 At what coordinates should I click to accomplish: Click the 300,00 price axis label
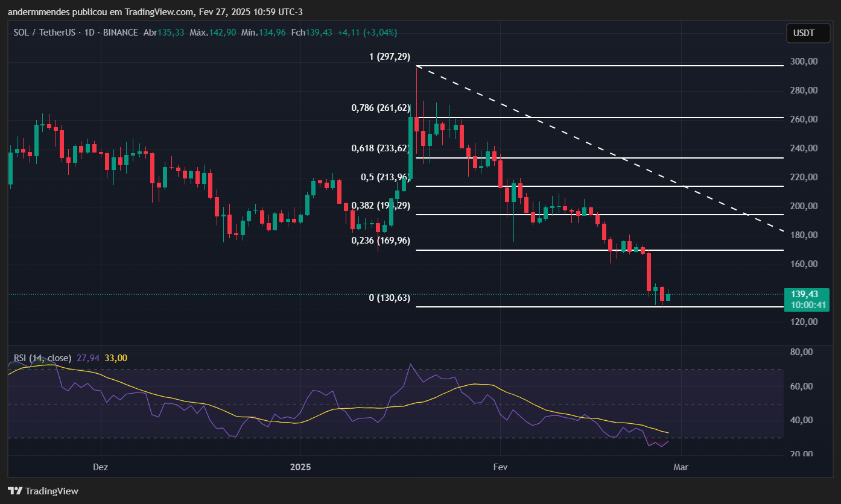click(804, 61)
